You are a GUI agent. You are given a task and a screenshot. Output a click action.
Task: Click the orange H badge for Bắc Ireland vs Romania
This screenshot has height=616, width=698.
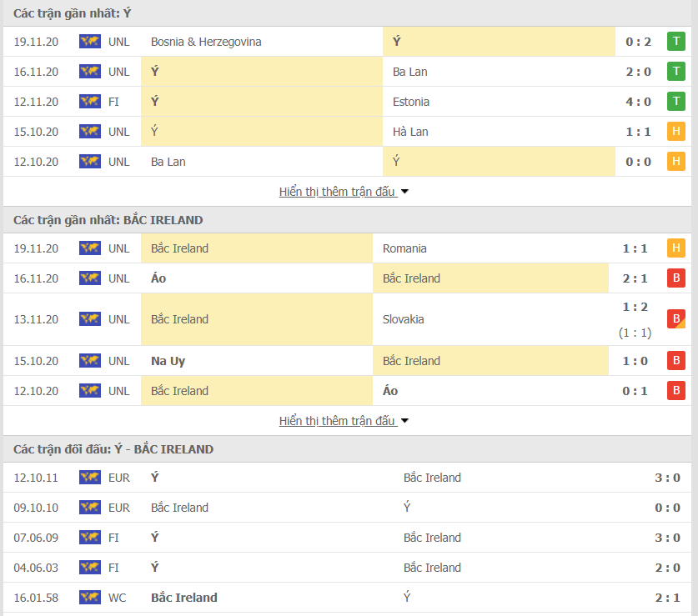pos(675,248)
